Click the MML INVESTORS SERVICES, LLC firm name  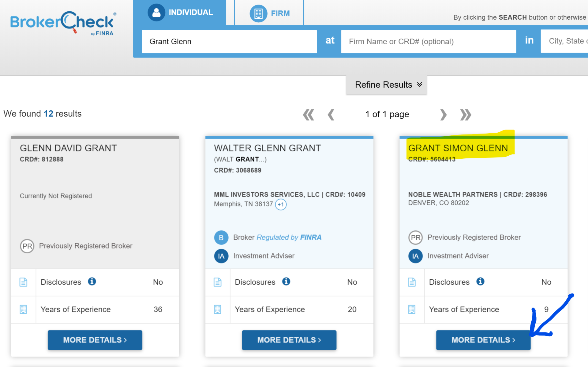click(x=267, y=195)
